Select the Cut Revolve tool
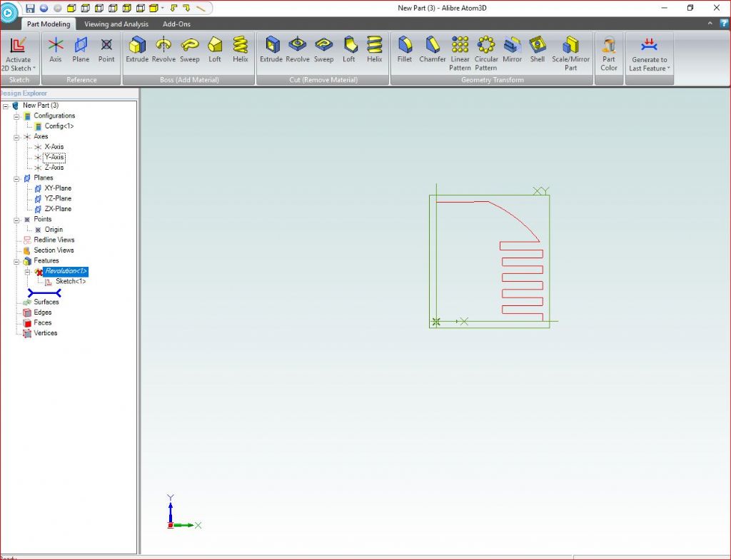 coord(298,49)
